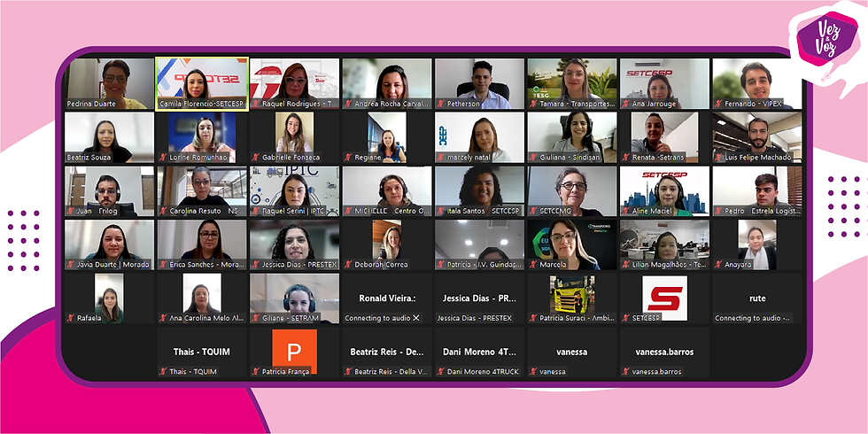This screenshot has width=868, height=434.
Task: Click muted mic icon next to vanessa.barros label
Action: point(626,371)
